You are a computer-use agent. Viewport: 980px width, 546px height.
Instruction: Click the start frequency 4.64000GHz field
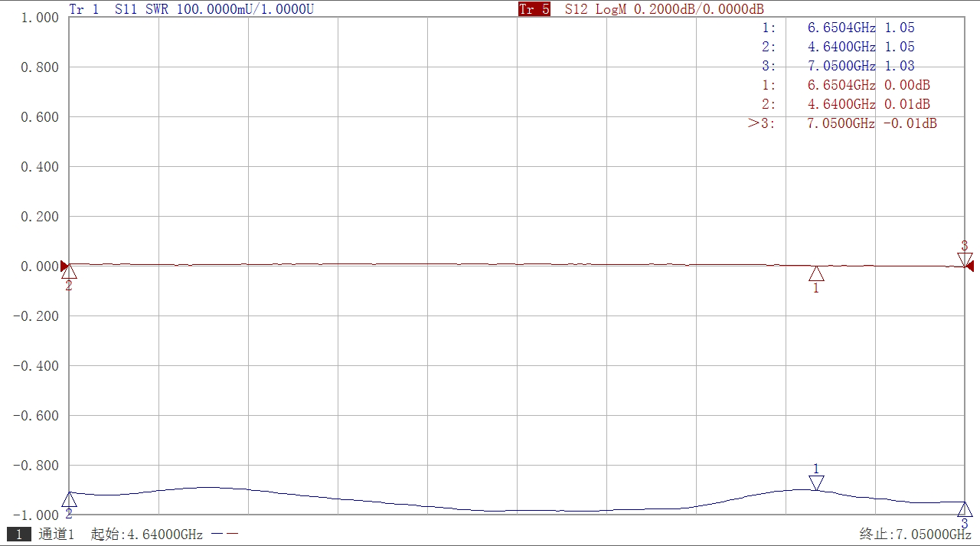coord(147,535)
